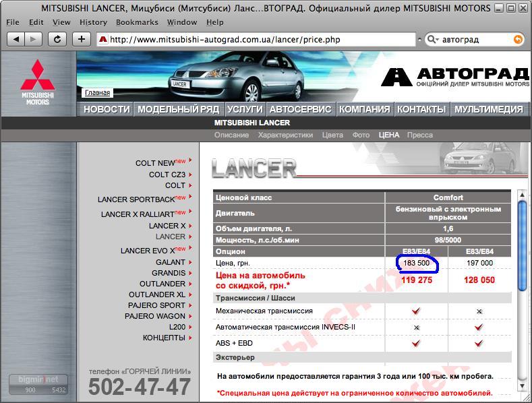532x403 pixels.
Task: Click the bigmir.net counter badge
Action: tap(38, 384)
